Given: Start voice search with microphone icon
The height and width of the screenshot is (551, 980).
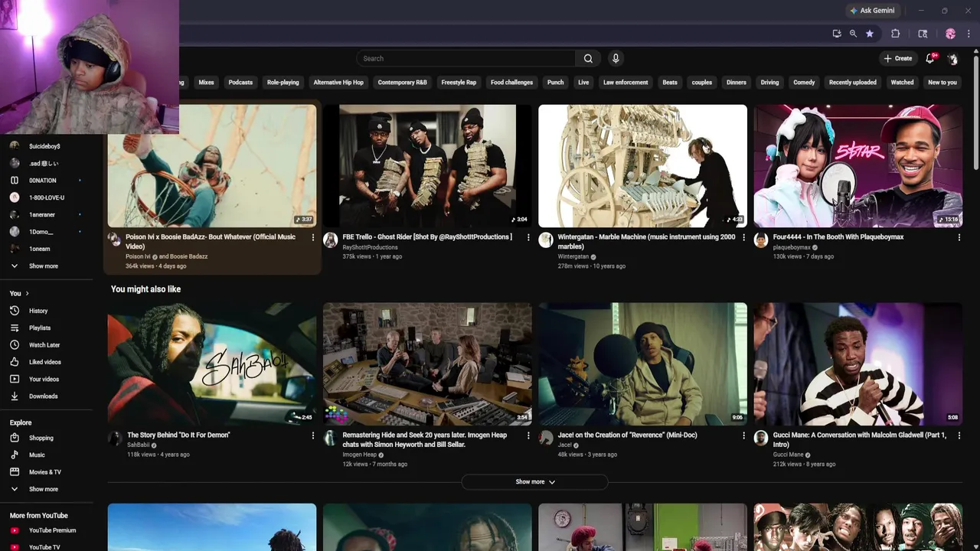Looking at the screenshot, I should coord(616,58).
